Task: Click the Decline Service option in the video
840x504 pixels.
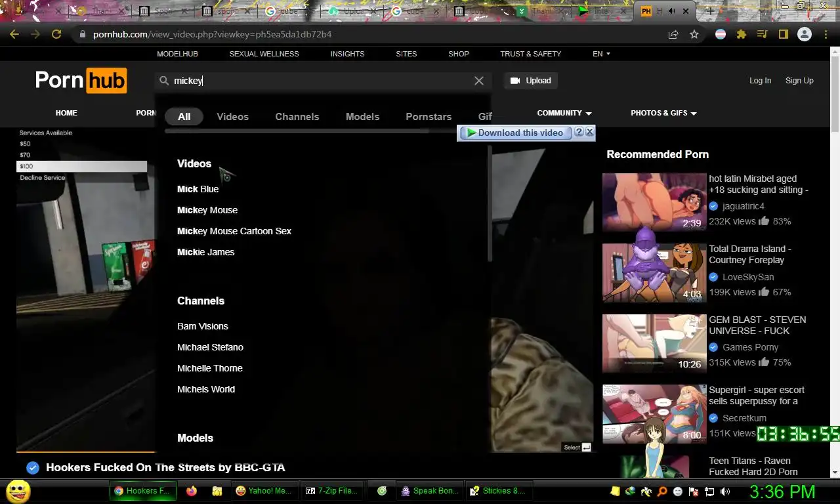Action: tap(43, 178)
